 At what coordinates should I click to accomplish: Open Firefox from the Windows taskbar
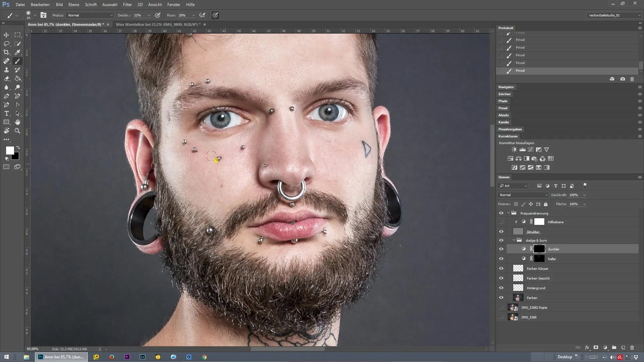click(112, 357)
